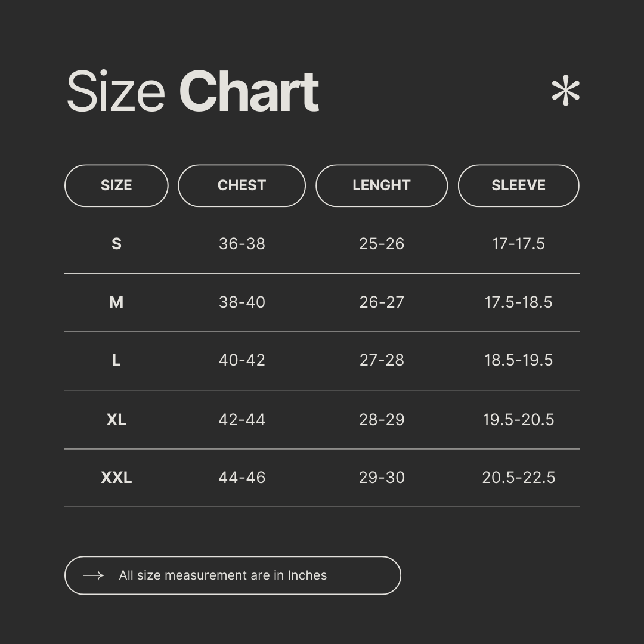Select the S size row label
644x644 pixels.
click(116, 244)
